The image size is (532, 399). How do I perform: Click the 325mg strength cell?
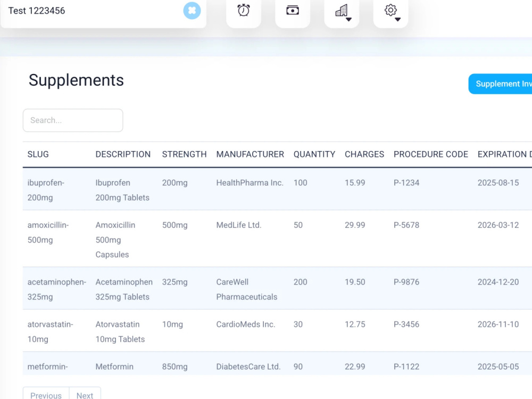[x=174, y=282]
